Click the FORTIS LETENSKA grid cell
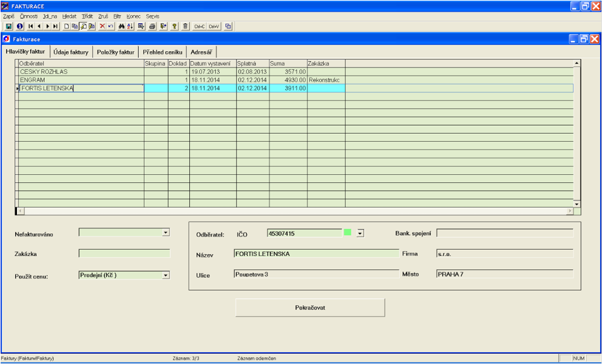Screen dimensions: 602x364 [81, 88]
